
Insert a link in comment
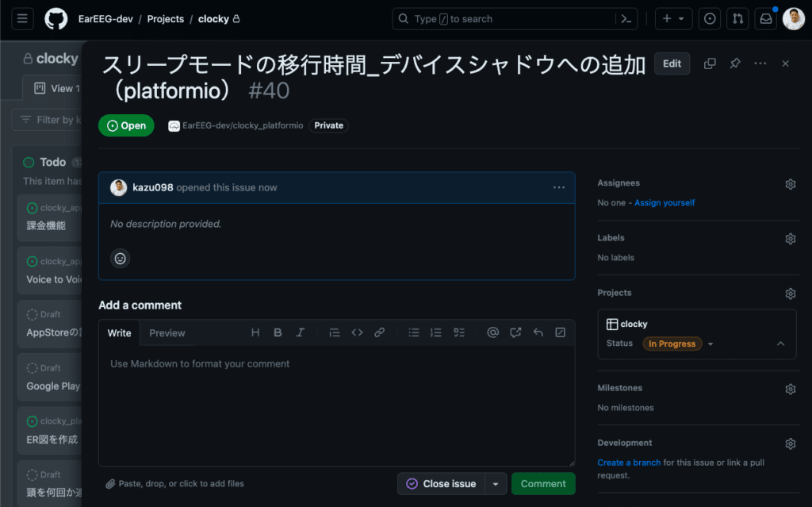tap(380, 332)
